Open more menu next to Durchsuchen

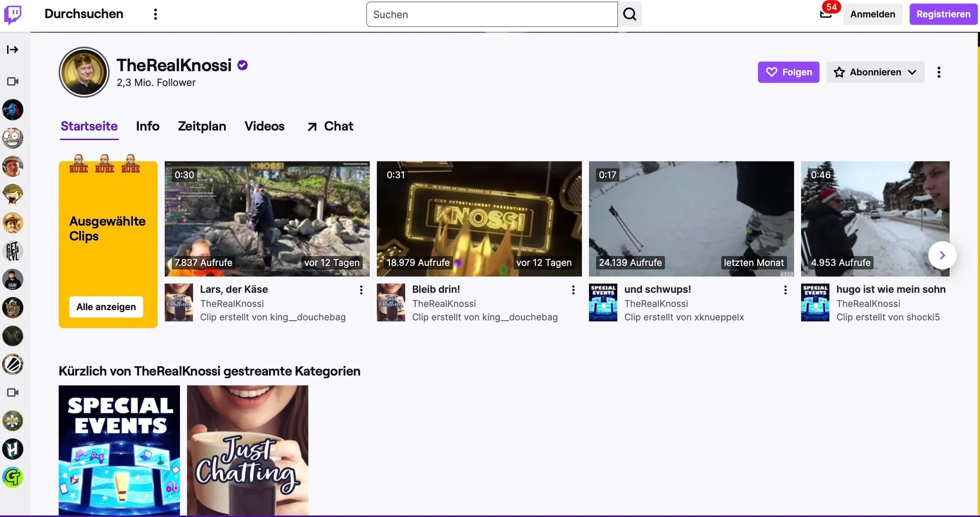[x=156, y=15]
